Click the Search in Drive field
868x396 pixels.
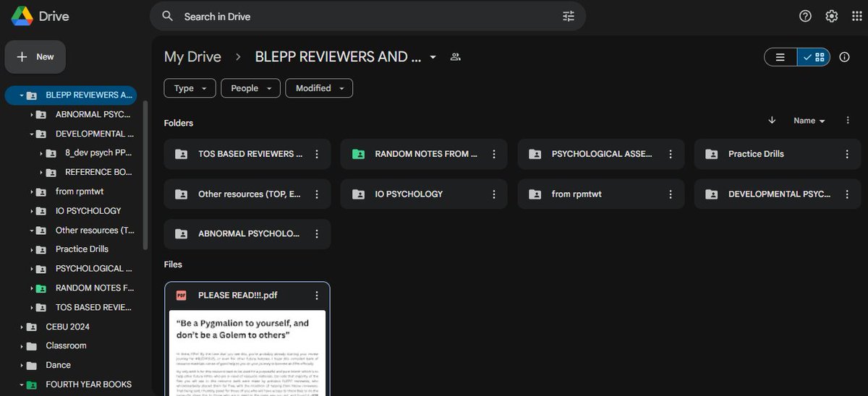(369, 16)
